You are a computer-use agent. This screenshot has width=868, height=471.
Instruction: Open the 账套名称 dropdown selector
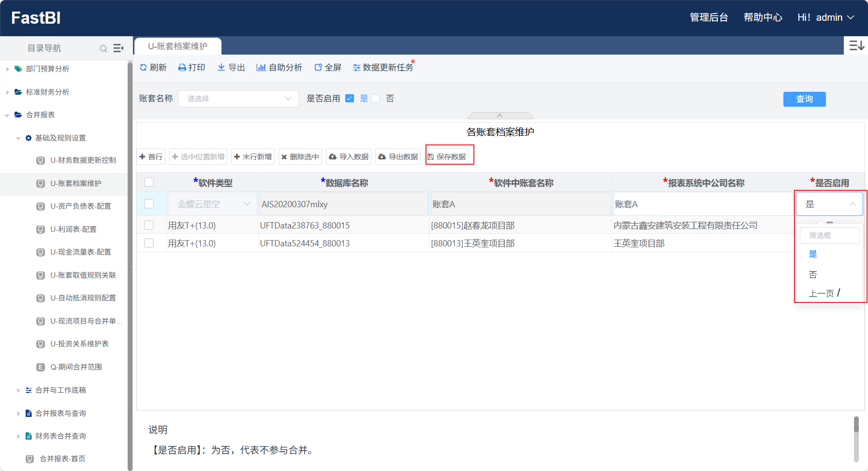(238, 99)
